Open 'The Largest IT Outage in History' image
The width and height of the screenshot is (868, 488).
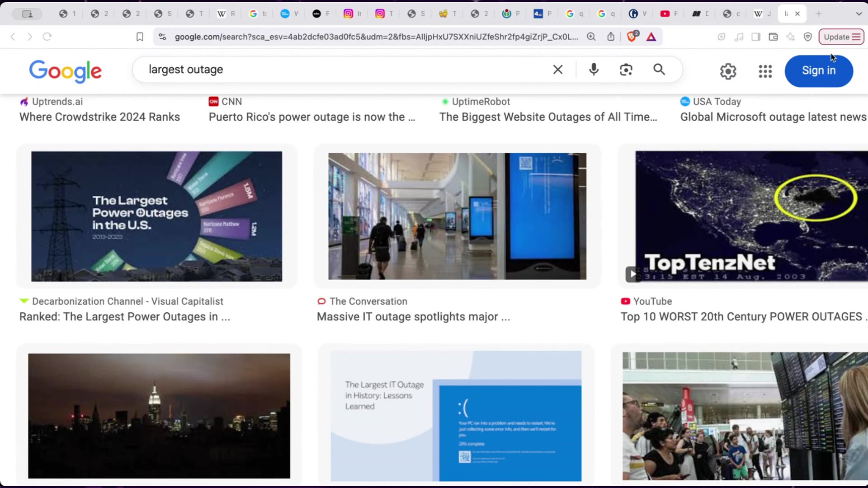coord(456,416)
